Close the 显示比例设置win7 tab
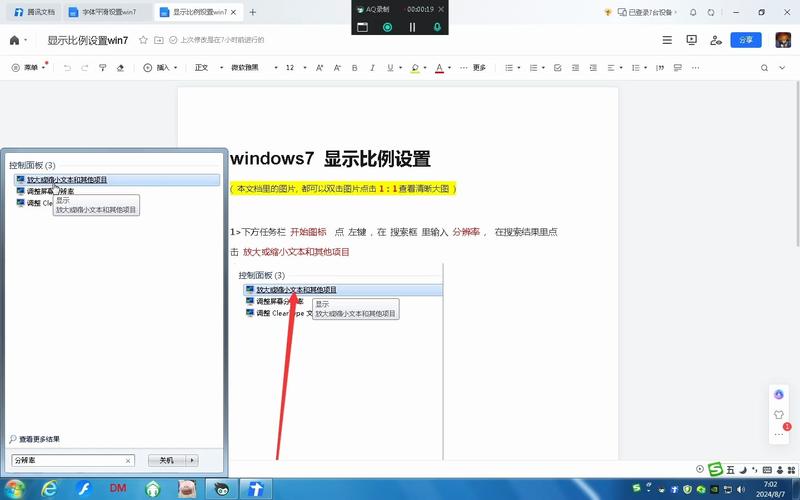Screen dimensions: 800x500 (x=234, y=12)
